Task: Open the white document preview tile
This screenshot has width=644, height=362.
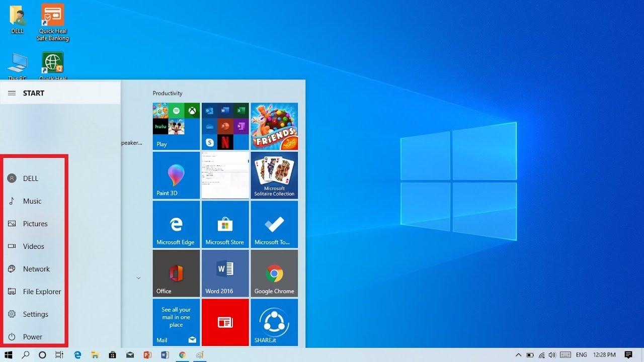Action: (225, 175)
